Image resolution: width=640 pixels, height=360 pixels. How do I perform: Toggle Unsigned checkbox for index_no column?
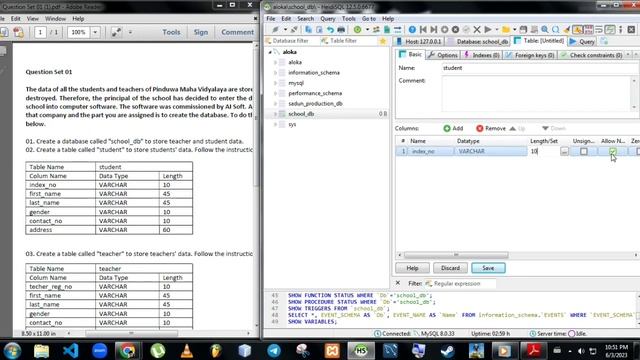point(584,151)
